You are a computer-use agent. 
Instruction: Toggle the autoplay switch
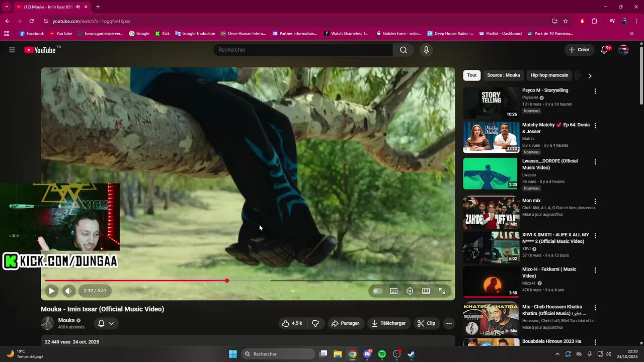point(377,291)
